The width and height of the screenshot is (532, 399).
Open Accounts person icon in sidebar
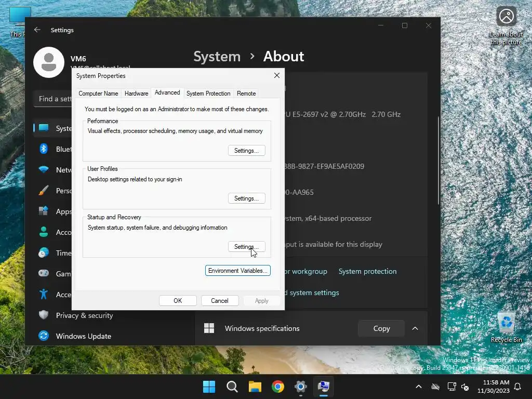(x=44, y=232)
